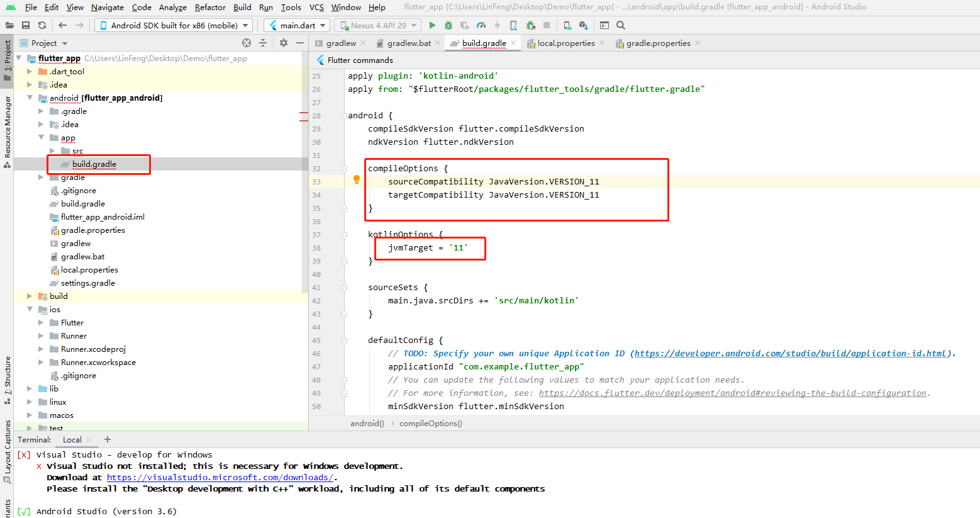Open the VCS menu

[x=316, y=7]
